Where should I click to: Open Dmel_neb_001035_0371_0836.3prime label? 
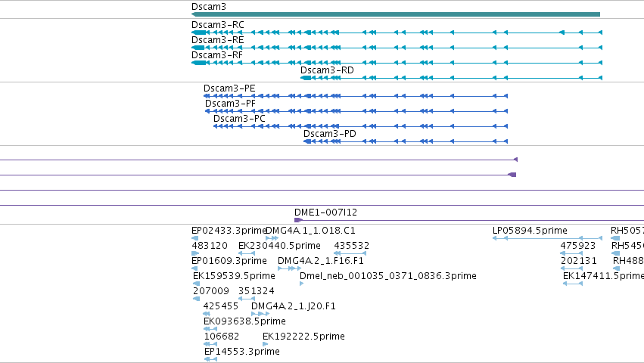[x=388, y=276]
